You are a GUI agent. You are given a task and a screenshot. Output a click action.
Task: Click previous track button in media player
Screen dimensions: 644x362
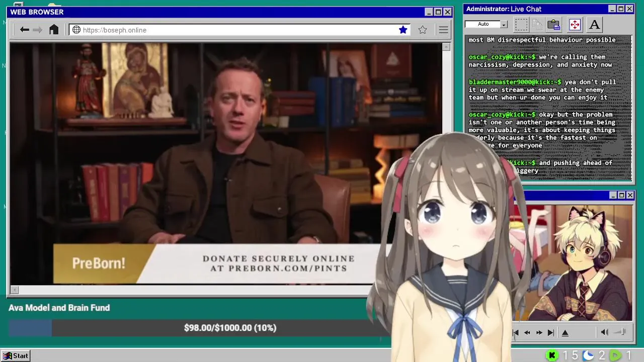(516, 332)
